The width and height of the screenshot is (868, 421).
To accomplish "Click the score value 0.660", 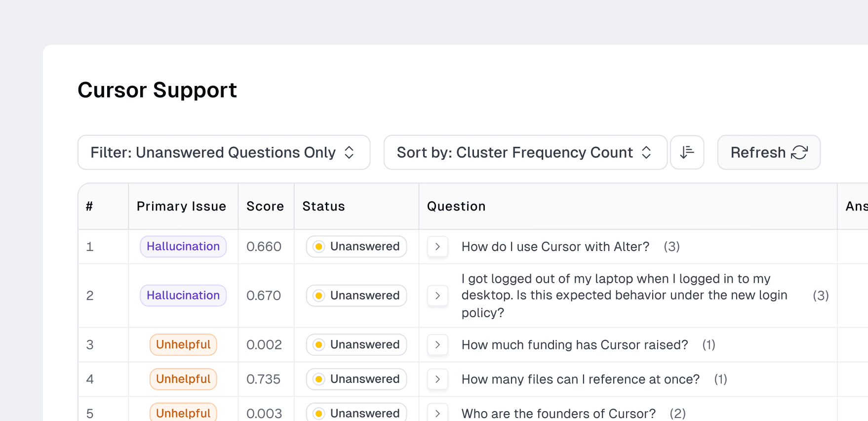I will 264,247.
